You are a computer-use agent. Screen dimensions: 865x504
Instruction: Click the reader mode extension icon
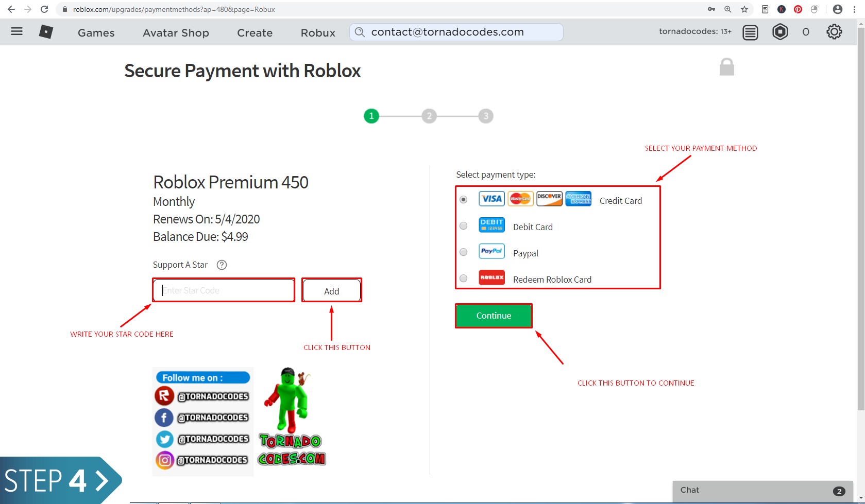click(765, 9)
